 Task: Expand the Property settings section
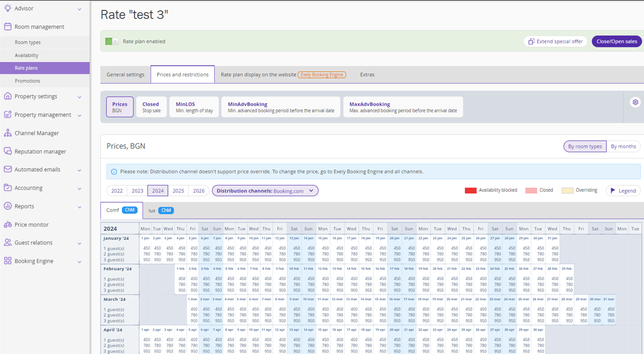click(35, 96)
